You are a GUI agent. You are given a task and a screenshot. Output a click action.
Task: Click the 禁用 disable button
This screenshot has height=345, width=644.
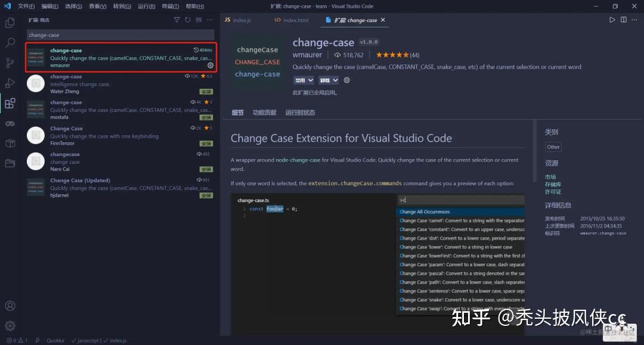[x=300, y=80]
